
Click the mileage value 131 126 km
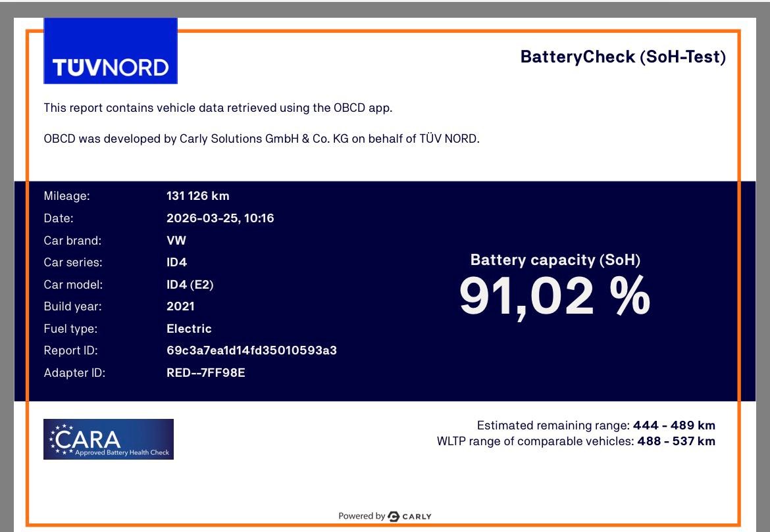(x=197, y=196)
